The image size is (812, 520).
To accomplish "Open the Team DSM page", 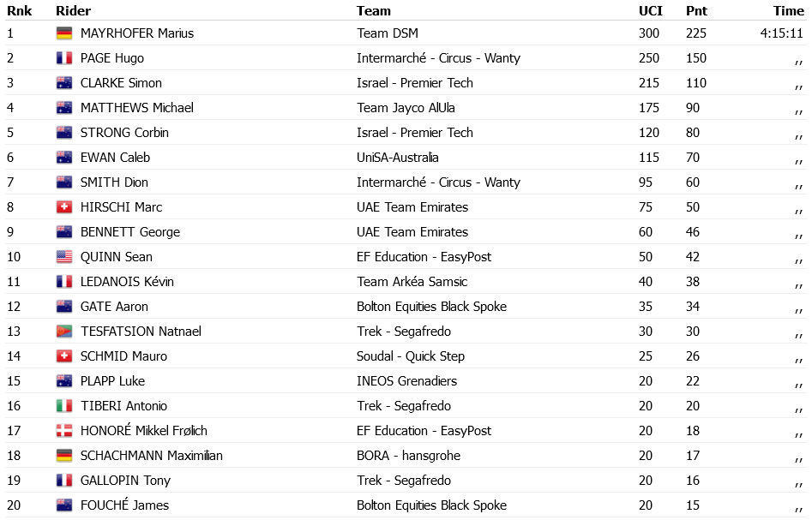I will pyautogui.click(x=388, y=33).
